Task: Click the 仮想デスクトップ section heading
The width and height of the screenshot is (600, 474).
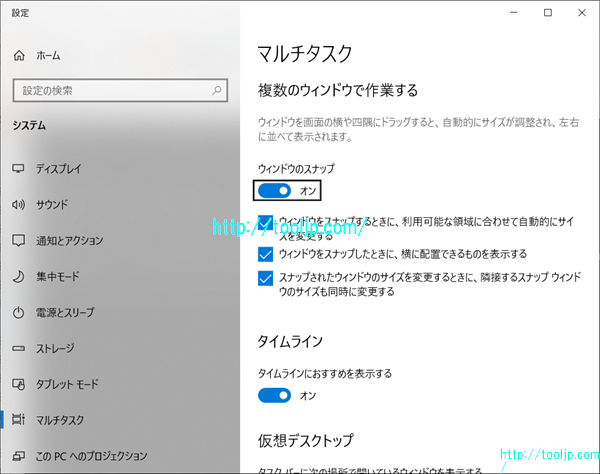Action: pyautogui.click(x=306, y=440)
